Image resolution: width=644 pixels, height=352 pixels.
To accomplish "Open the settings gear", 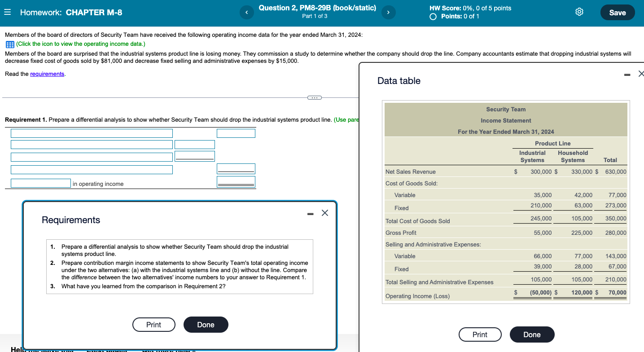I will (x=579, y=12).
